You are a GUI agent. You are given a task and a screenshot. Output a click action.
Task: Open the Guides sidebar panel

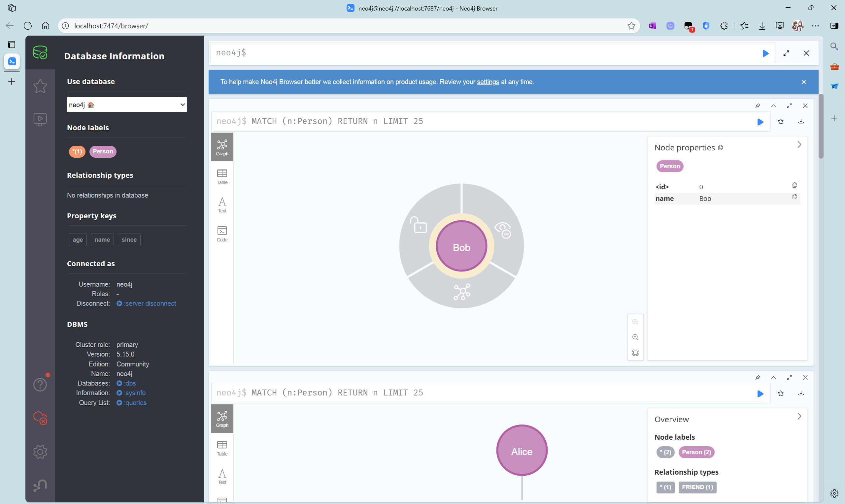pos(40,119)
